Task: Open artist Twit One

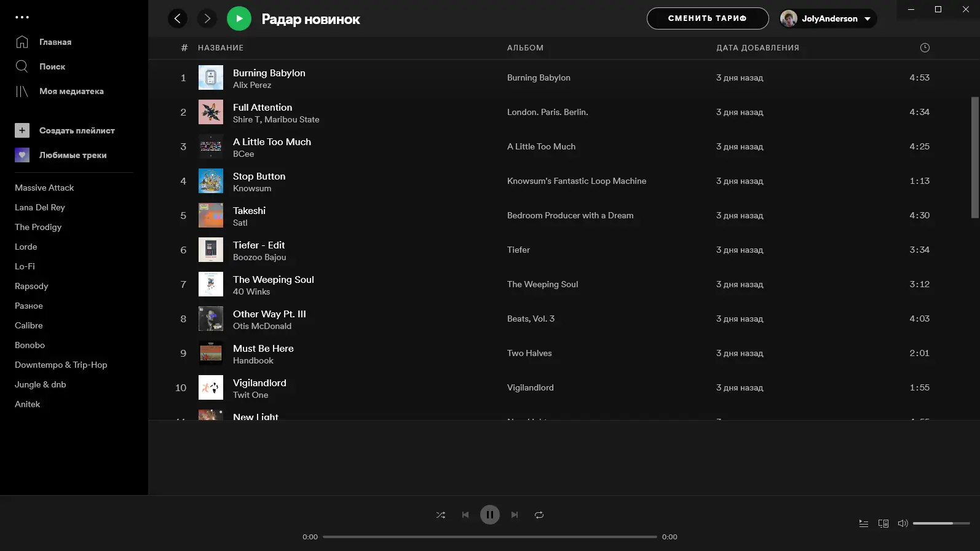Action: point(251,395)
